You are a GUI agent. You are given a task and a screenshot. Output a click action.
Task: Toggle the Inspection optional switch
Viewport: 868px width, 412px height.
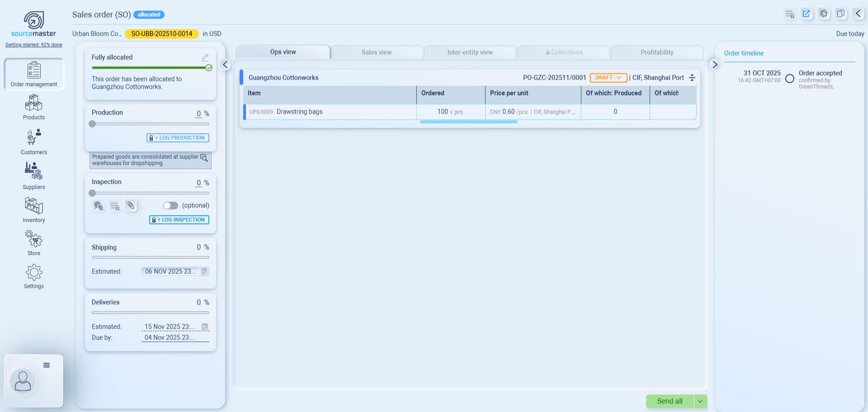[x=170, y=206]
